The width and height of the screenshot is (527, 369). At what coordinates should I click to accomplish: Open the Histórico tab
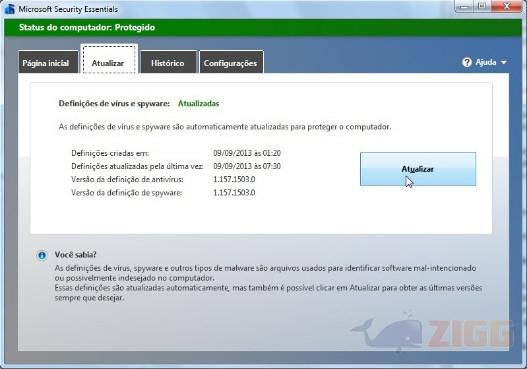pyautogui.click(x=168, y=62)
